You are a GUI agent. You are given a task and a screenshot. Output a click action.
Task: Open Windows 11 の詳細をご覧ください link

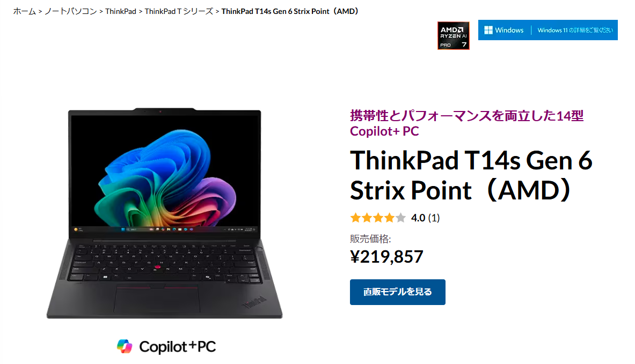[x=575, y=30]
